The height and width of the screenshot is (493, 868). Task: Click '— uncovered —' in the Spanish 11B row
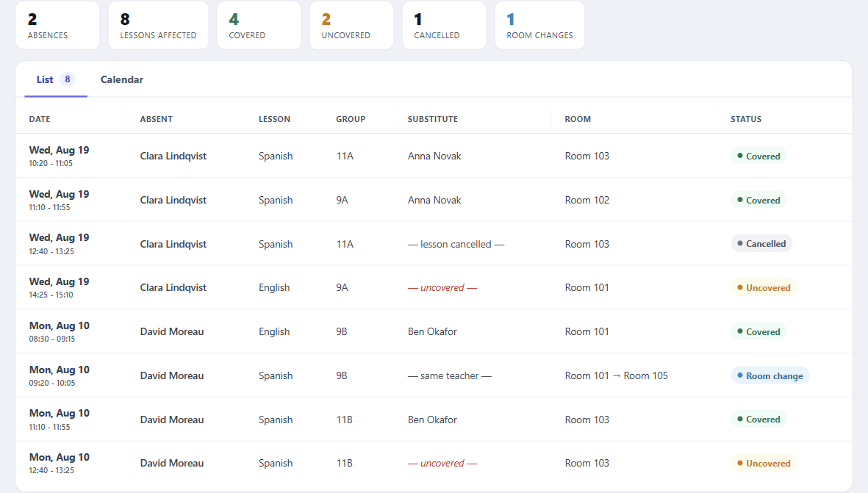pos(442,463)
